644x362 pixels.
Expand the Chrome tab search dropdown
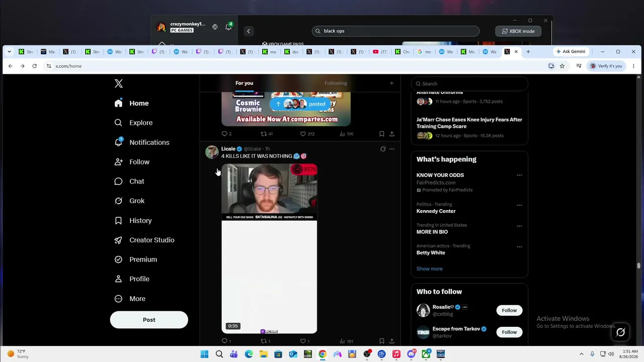9,52
